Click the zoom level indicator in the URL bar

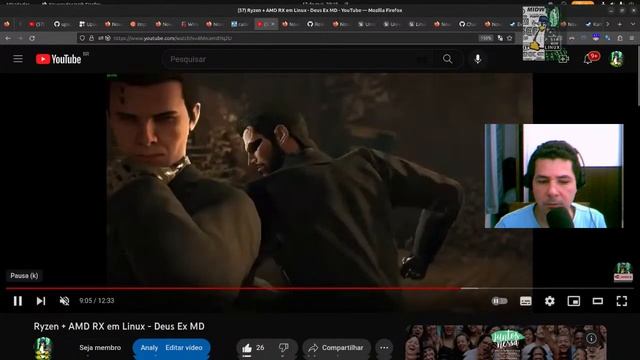[486, 38]
